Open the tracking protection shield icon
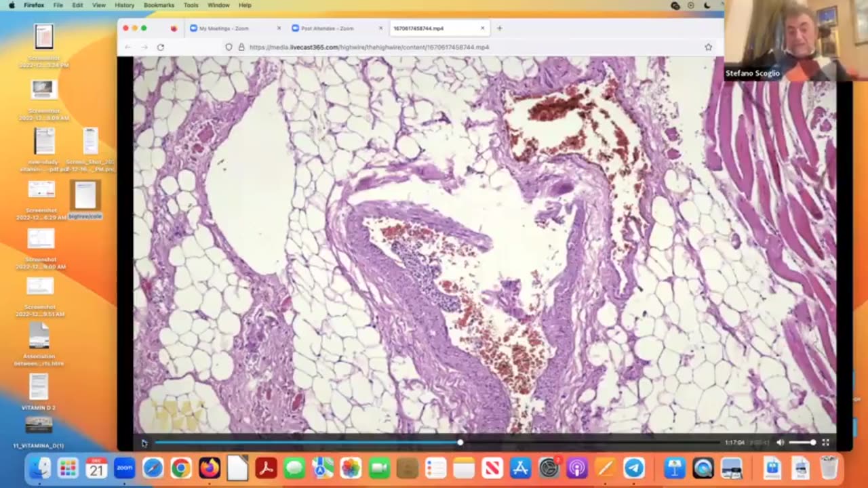The image size is (868, 488). (229, 47)
